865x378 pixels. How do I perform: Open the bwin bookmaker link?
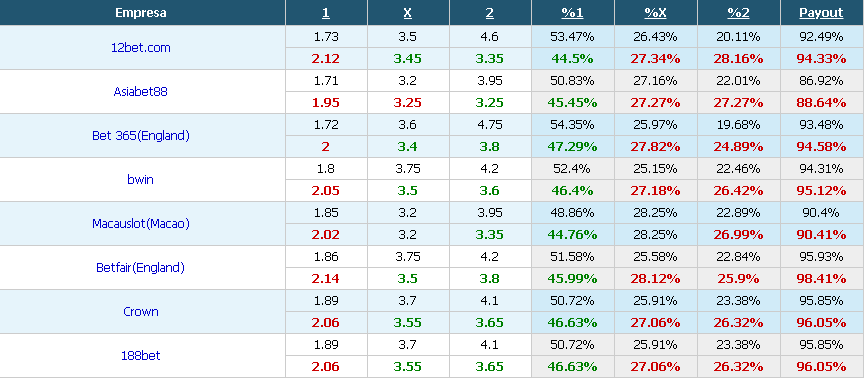[140, 179]
